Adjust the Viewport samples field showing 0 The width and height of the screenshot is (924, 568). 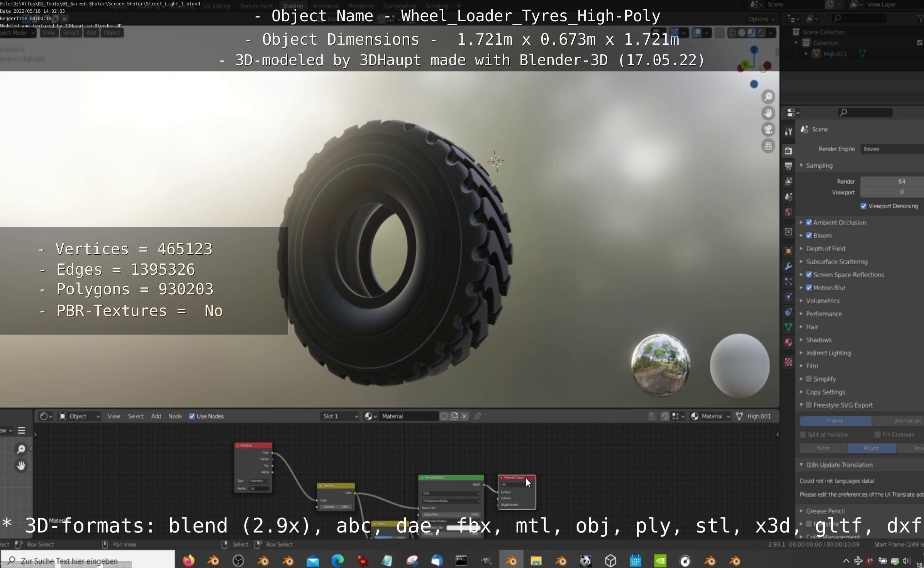click(892, 192)
